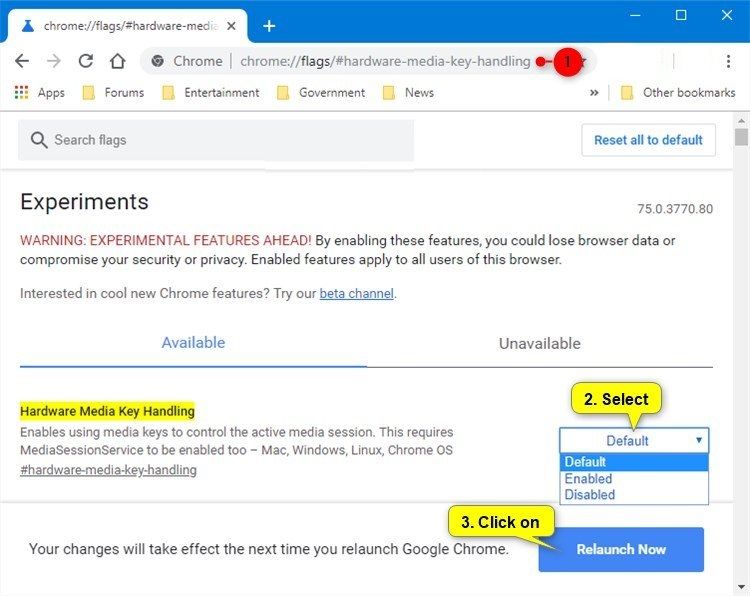Click the Relaunch Now button

[x=621, y=549]
